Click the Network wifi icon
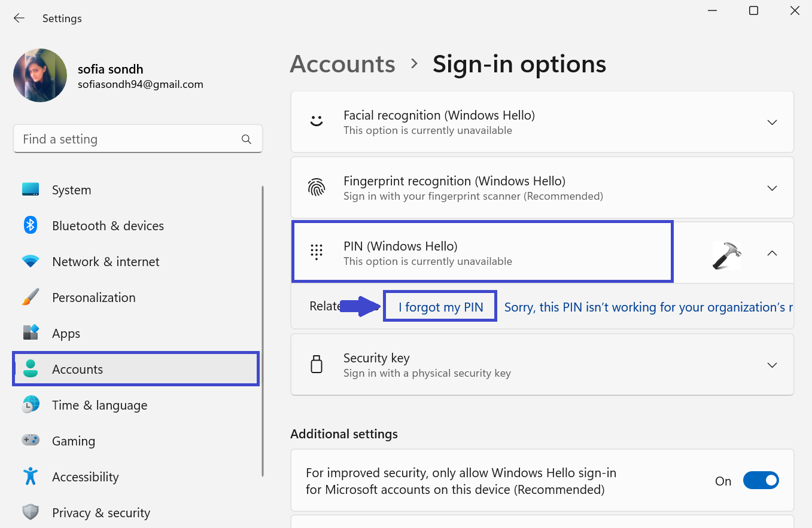The height and width of the screenshot is (528, 812). click(31, 261)
